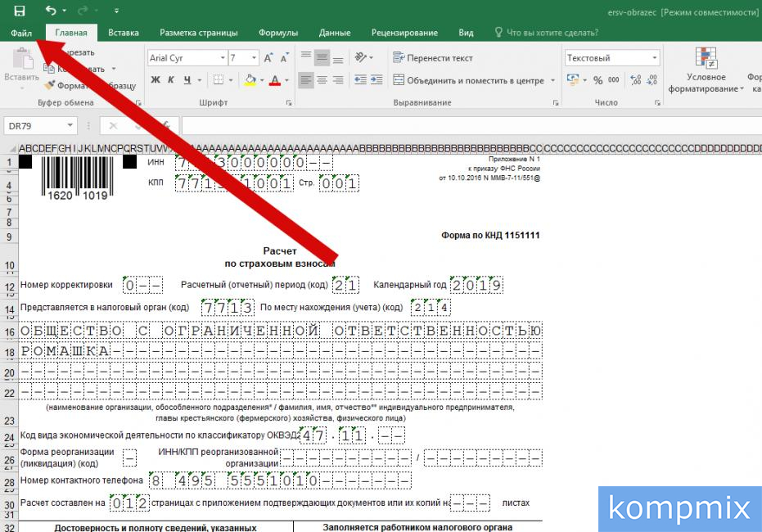
Task: Open the underline style dropdown arrow
Action: tap(199, 80)
